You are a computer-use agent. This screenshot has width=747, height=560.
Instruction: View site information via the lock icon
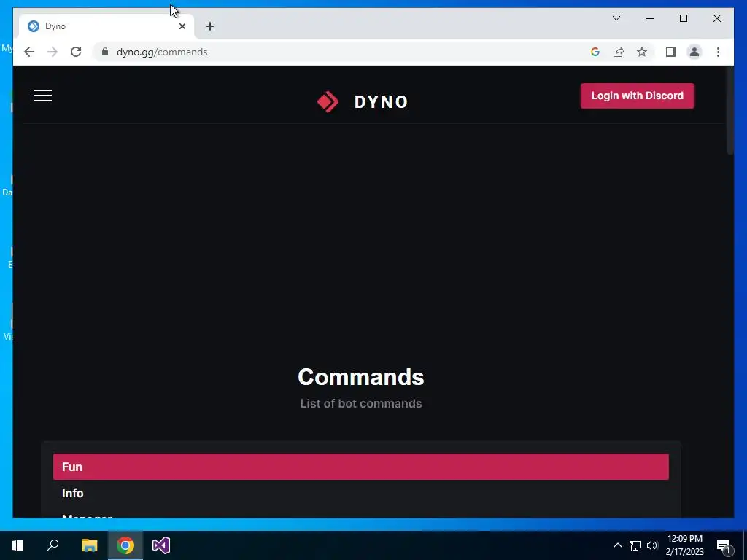tap(105, 52)
